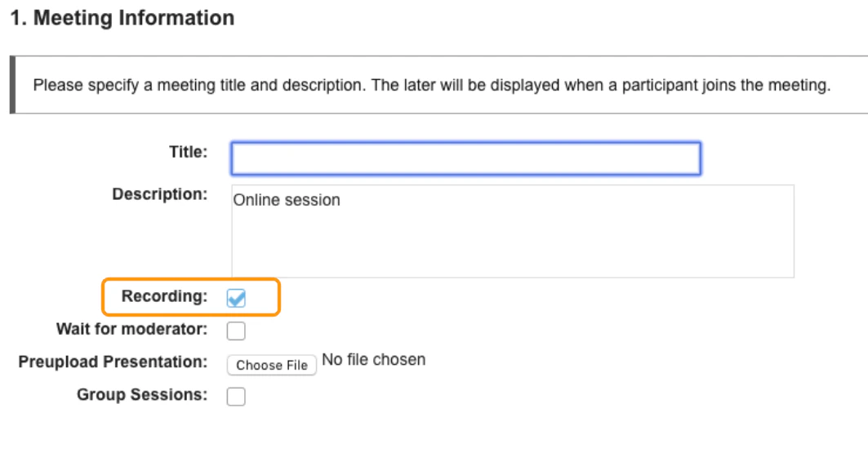Click the 'Recording:' label text

(164, 296)
